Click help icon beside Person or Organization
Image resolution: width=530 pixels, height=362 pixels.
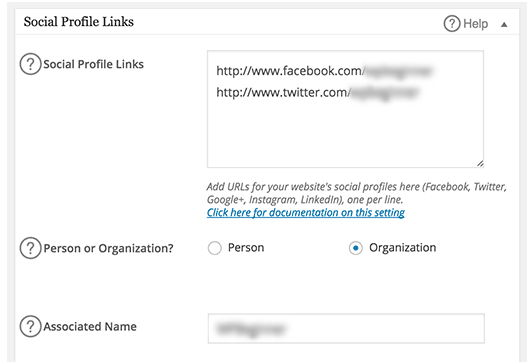(30, 248)
